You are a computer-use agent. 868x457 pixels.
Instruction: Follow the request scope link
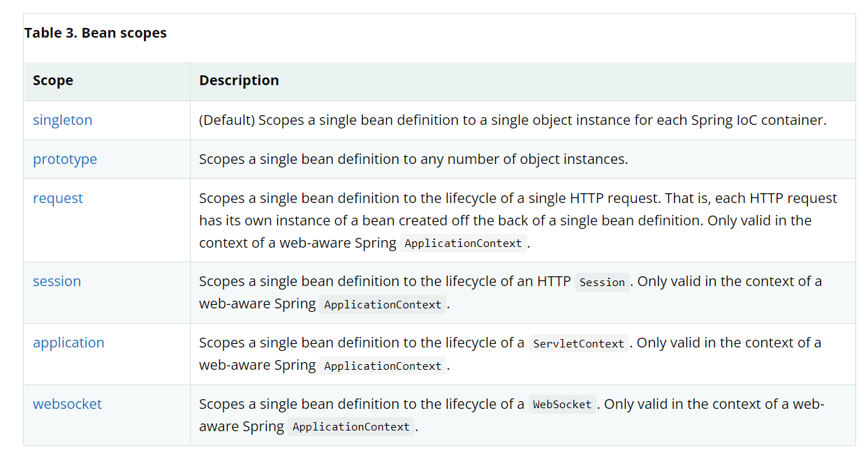coord(58,198)
